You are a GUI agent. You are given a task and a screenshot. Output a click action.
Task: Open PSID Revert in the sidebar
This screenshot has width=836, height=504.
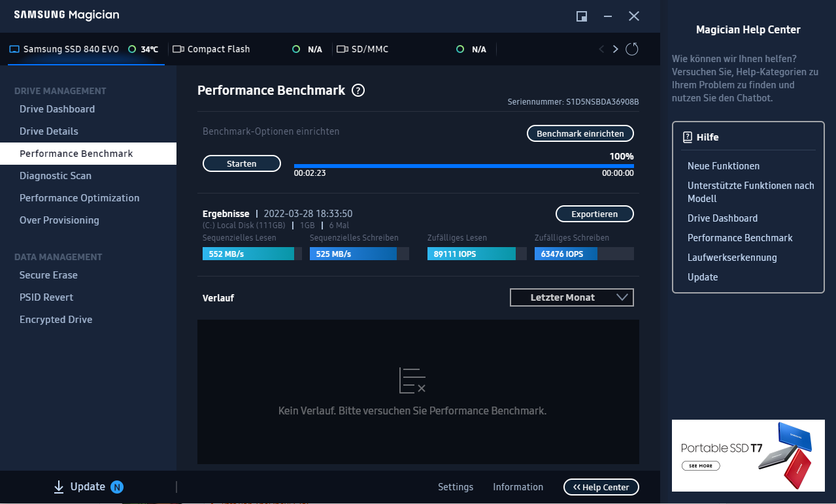coord(88,297)
